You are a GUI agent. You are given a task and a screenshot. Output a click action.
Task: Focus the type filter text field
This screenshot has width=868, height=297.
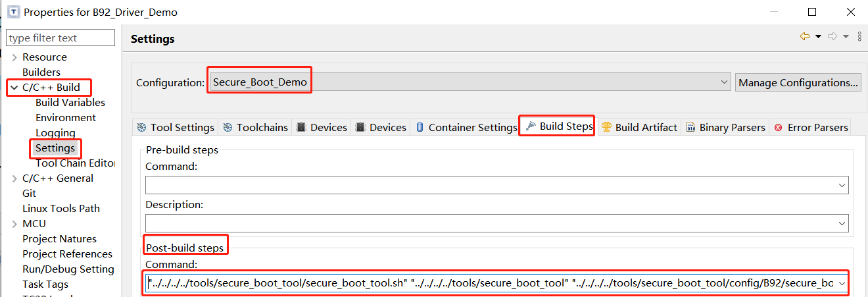(60, 38)
